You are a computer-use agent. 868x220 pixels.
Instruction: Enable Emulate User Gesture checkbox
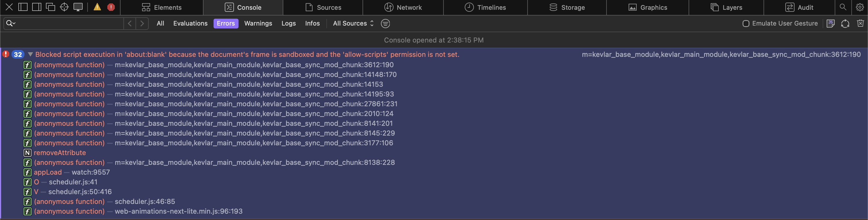click(746, 23)
